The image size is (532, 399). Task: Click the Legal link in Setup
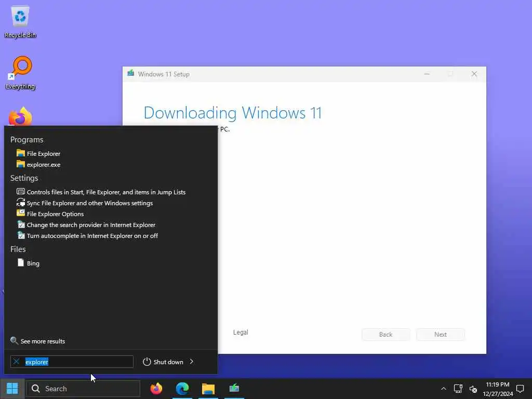point(241,332)
